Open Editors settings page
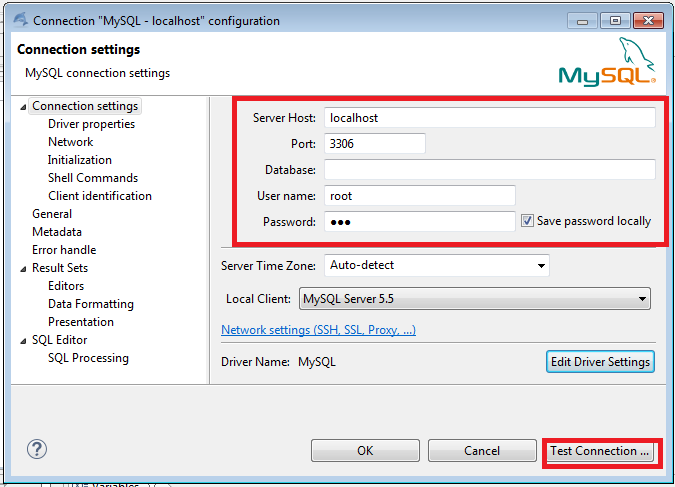The width and height of the screenshot is (675, 487). [66, 286]
